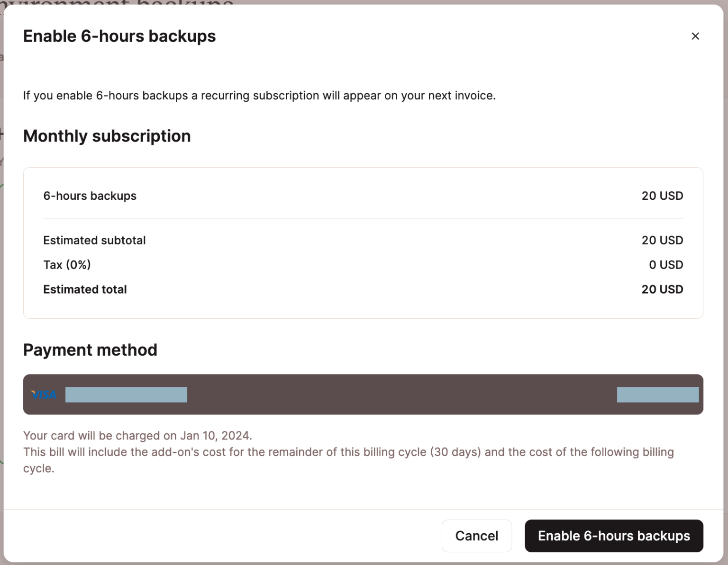Viewport: 728px width, 565px height.
Task: Click the Visa card brand icon
Action: pyautogui.click(x=44, y=395)
